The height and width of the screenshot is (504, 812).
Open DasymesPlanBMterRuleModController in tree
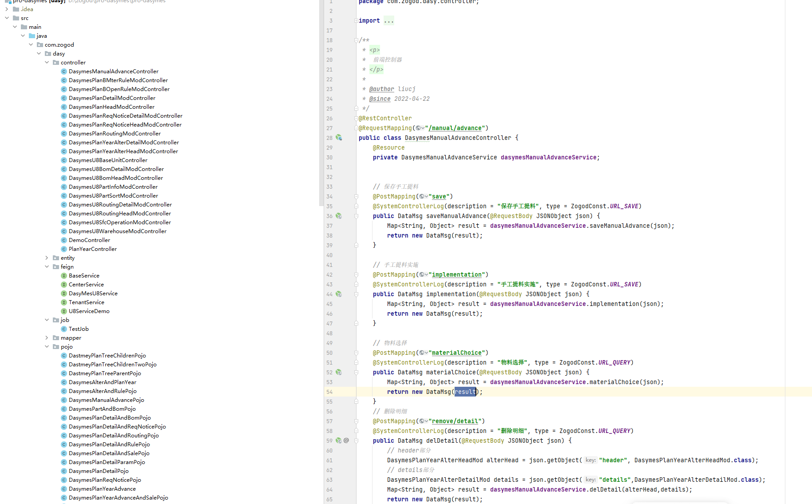pyautogui.click(x=118, y=80)
